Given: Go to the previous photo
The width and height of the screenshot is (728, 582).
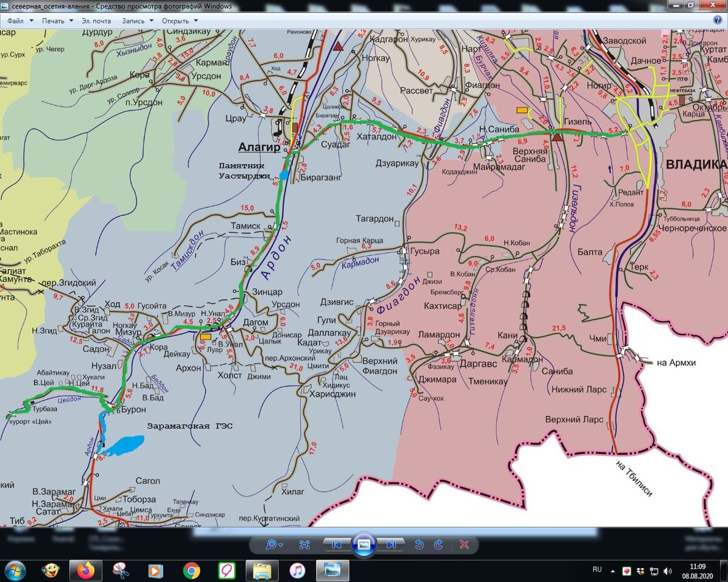Looking at the screenshot, I should (x=335, y=544).
